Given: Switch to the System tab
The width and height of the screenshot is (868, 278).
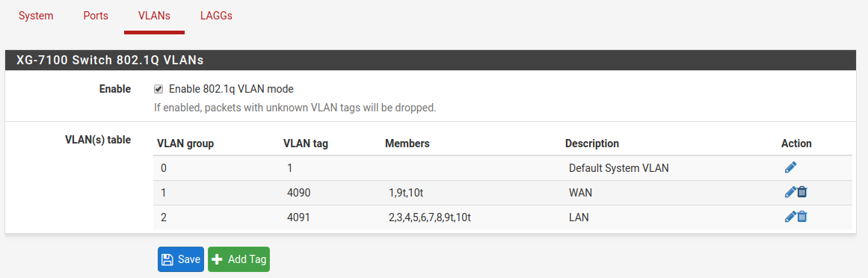Looking at the screenshot, I should pyautogui.click(x=36, y=16).
